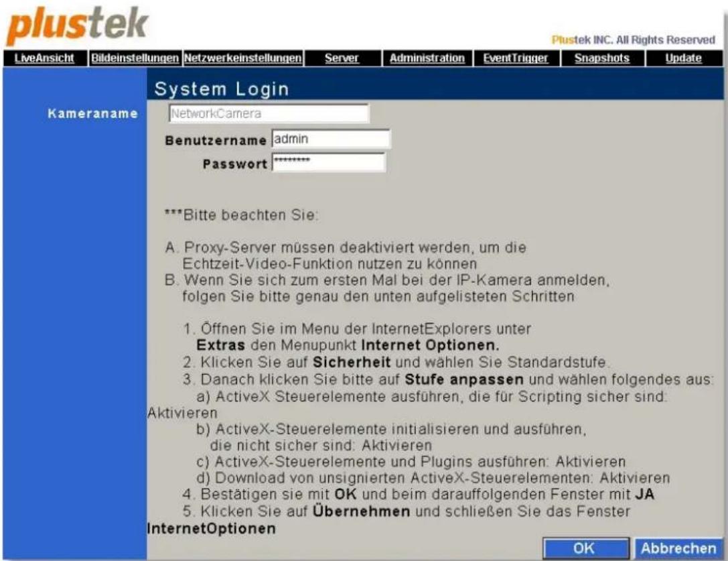
Task: Click the bold 'InternetOptionen' text at bottom
Action: [211, 528]
